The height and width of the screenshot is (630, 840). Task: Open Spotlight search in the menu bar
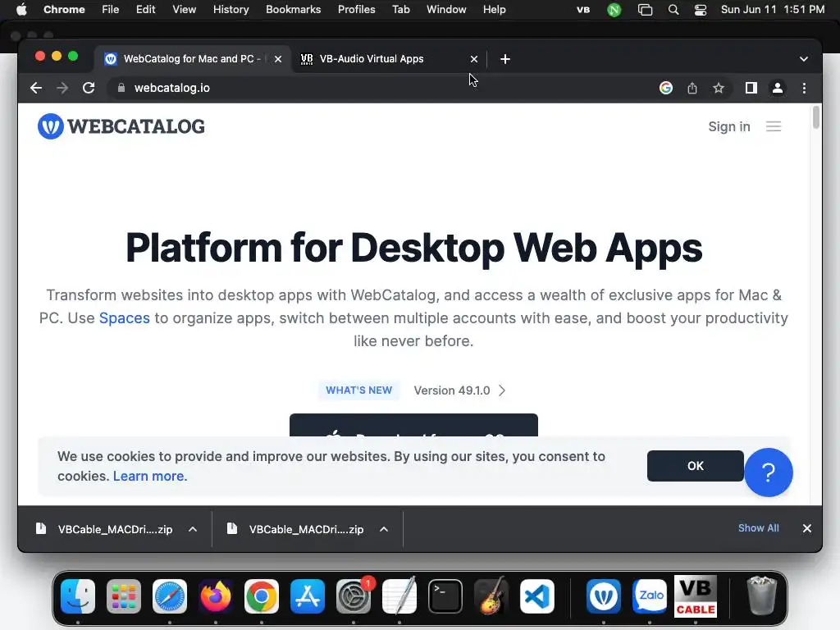pyautogui.click(x=673, y=10)
